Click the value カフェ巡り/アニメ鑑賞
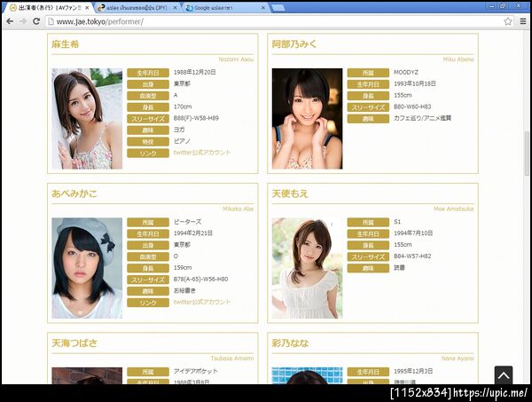532x402 pixels. (422, 118)
